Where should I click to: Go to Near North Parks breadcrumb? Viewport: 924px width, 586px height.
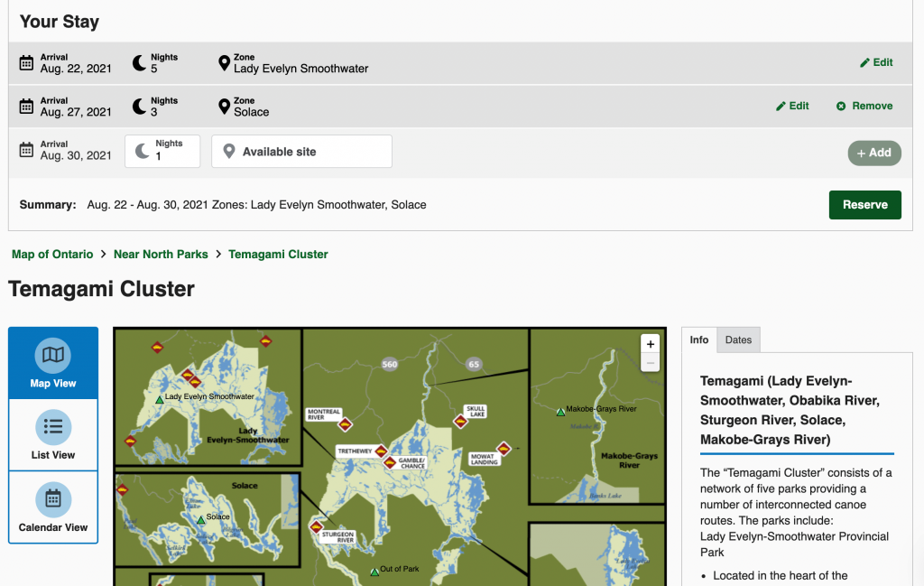tap(161, 255)
